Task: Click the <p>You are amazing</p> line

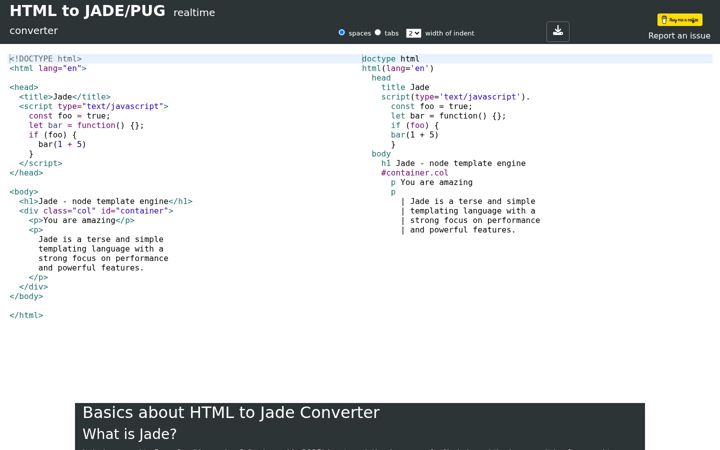Action: click(x=82, y=220)
